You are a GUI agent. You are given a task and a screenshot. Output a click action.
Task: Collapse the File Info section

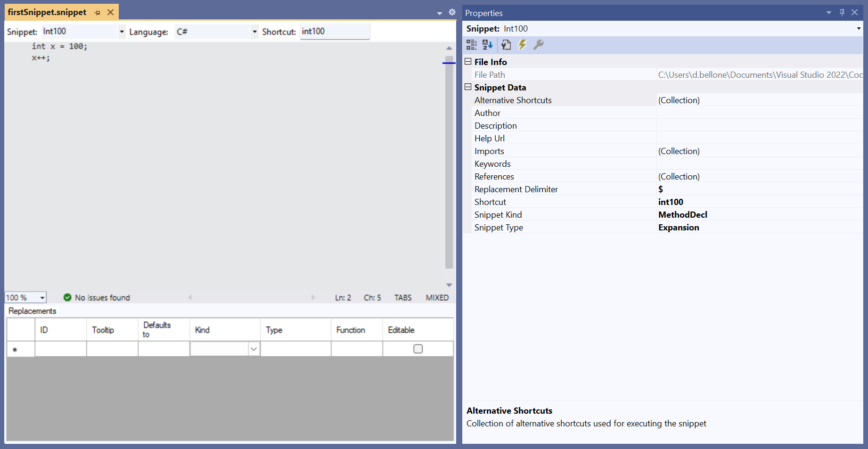click(x=468, y=61)
